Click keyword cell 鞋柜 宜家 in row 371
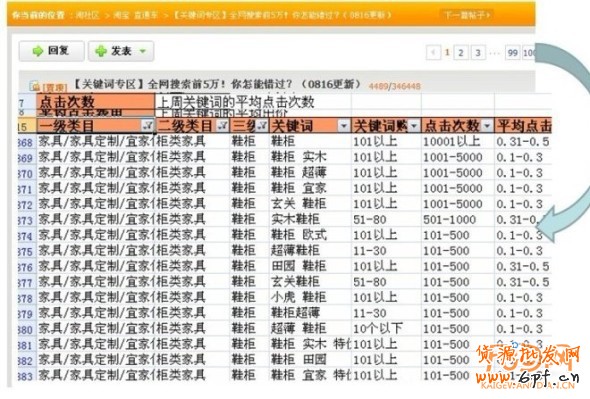This screenshot has width=590, height=399. [310, 189]
